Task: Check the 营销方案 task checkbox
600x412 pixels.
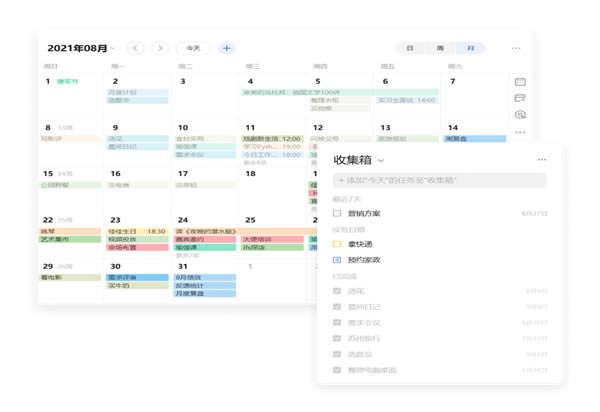Action: [337, 213]
